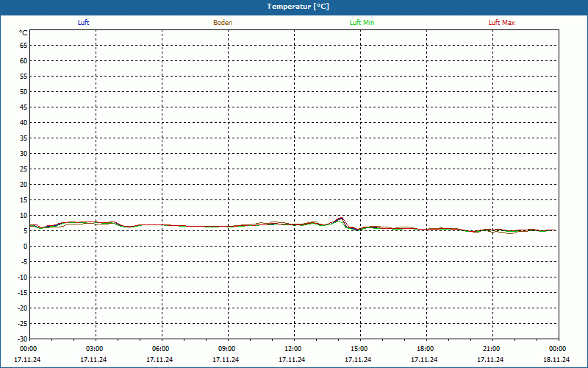Click the temperature peak near 14:00

click(340, 218)
